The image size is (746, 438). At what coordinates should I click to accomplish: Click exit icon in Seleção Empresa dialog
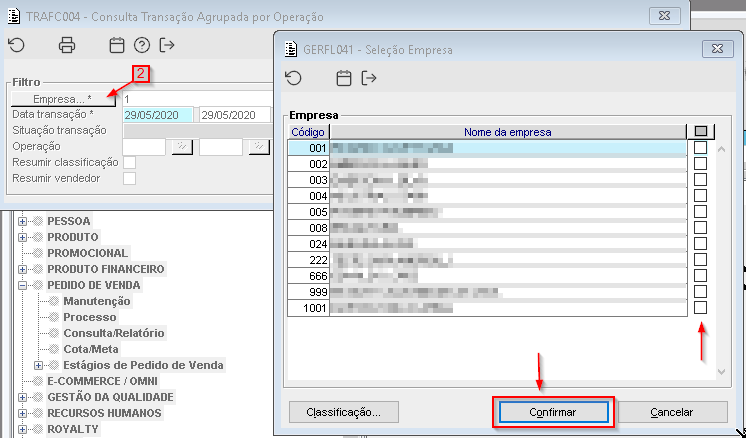coord(369,78)
